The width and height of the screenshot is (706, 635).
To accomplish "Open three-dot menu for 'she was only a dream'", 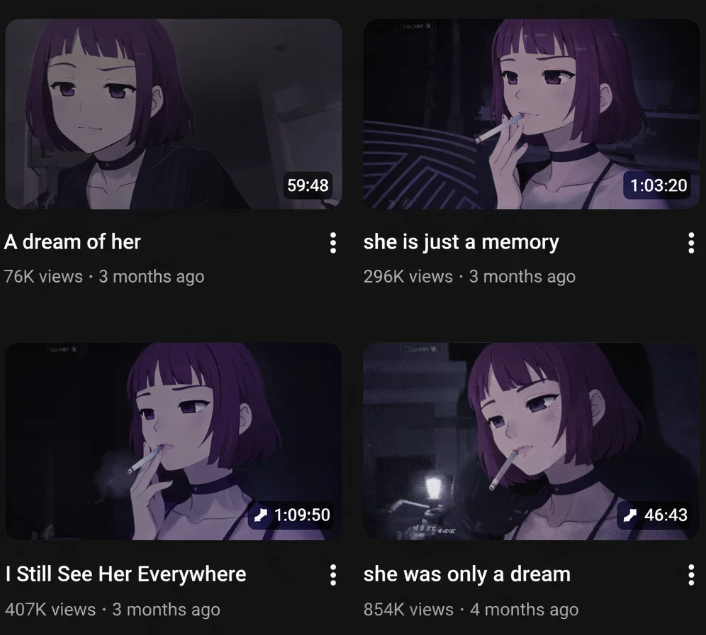I will [691, 575].
